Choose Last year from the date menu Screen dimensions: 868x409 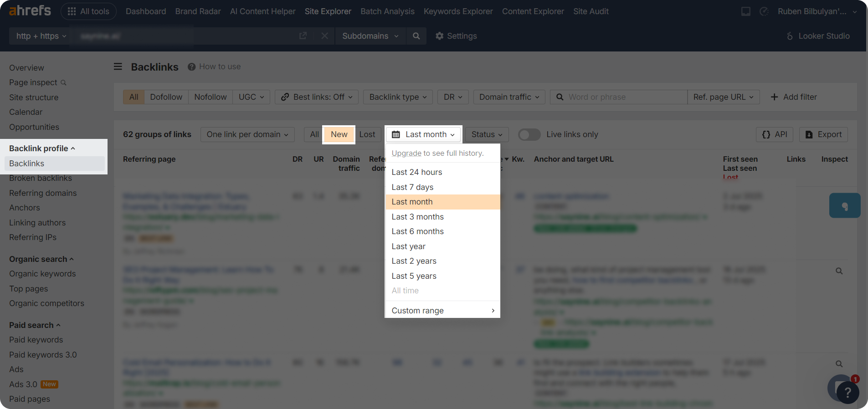442,246
